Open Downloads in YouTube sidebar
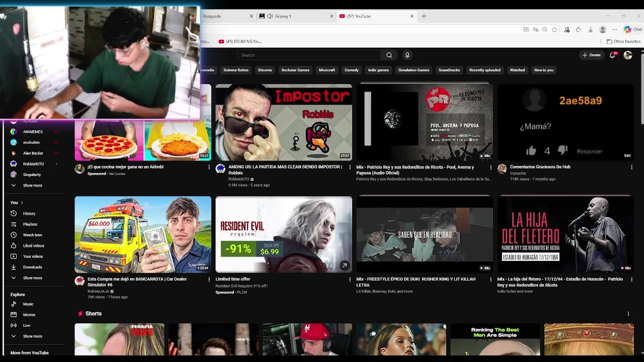Viewport: 644px width, 362px height. [x=33, y=267]
